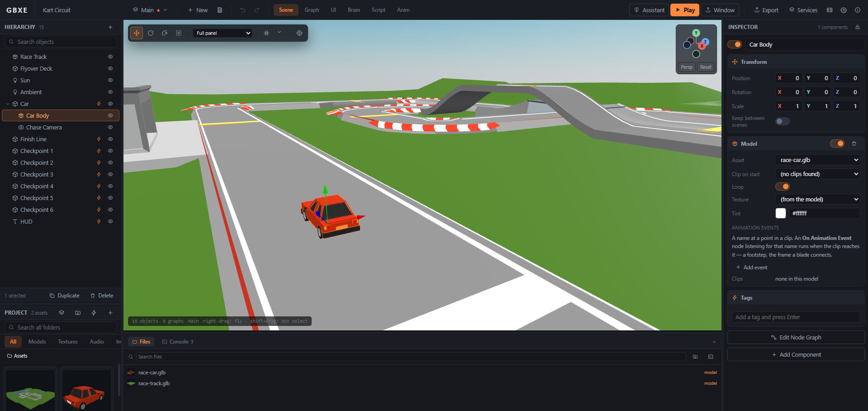The height and width of the screenshot is (411, 868).
Task: Hide the Race Track object
Action: (110, 57)
